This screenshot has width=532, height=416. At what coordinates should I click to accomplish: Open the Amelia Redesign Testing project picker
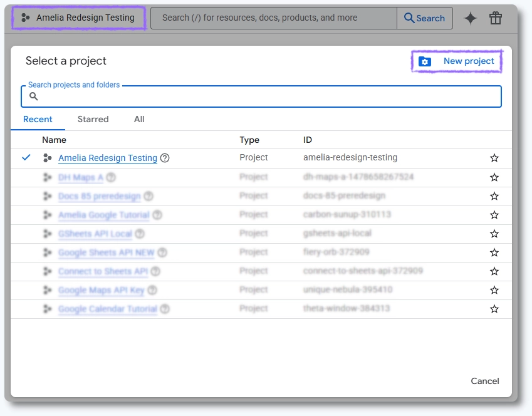[x=79, y=18]
